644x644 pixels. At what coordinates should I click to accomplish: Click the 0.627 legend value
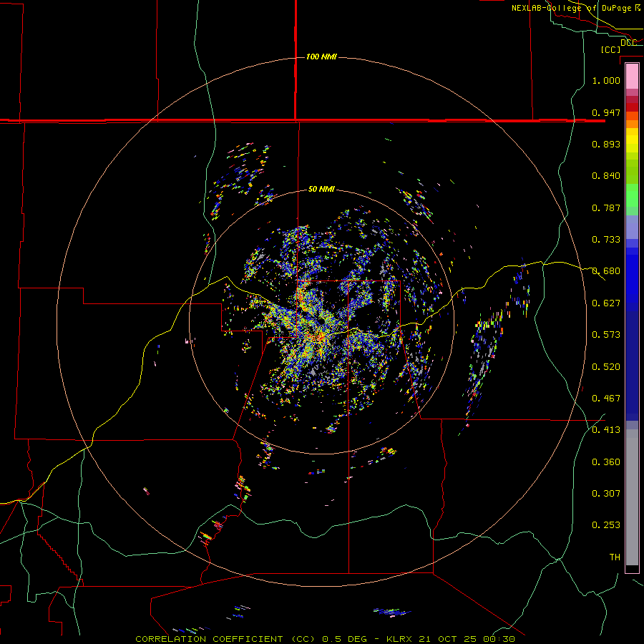pos(606,303)
